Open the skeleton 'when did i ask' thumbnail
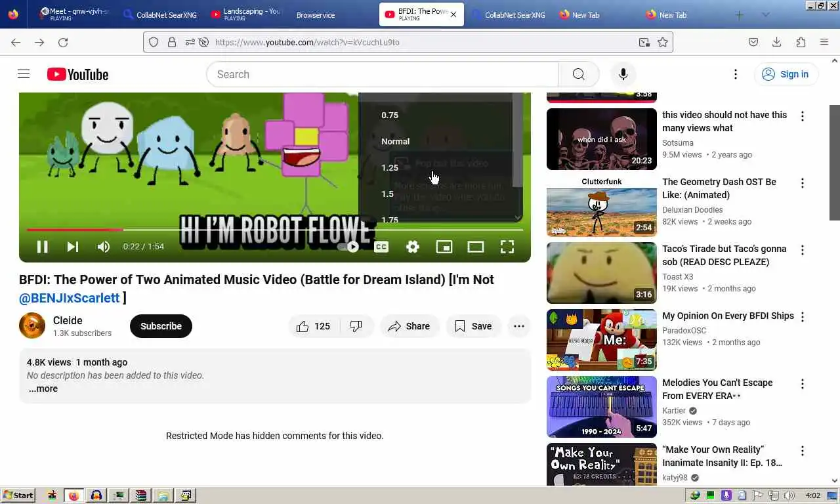The image size is (840, 504). pyautogui.click(x=602, y=139)
